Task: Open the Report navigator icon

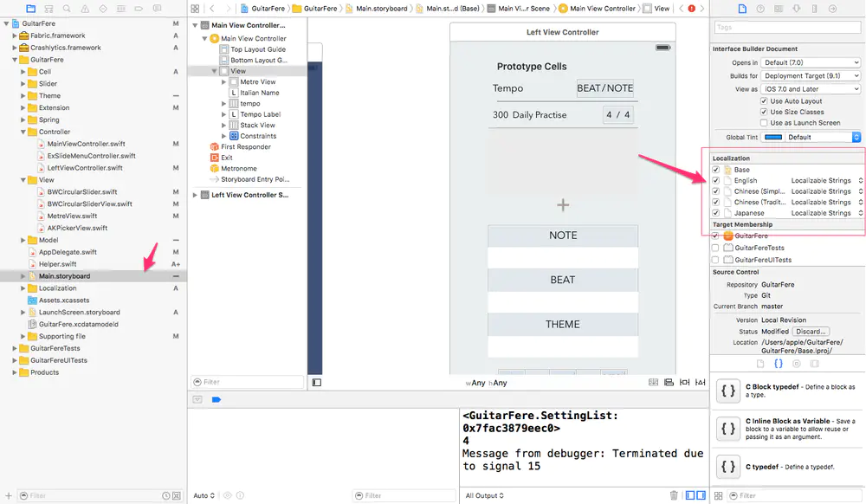Action: click(158, 9)
